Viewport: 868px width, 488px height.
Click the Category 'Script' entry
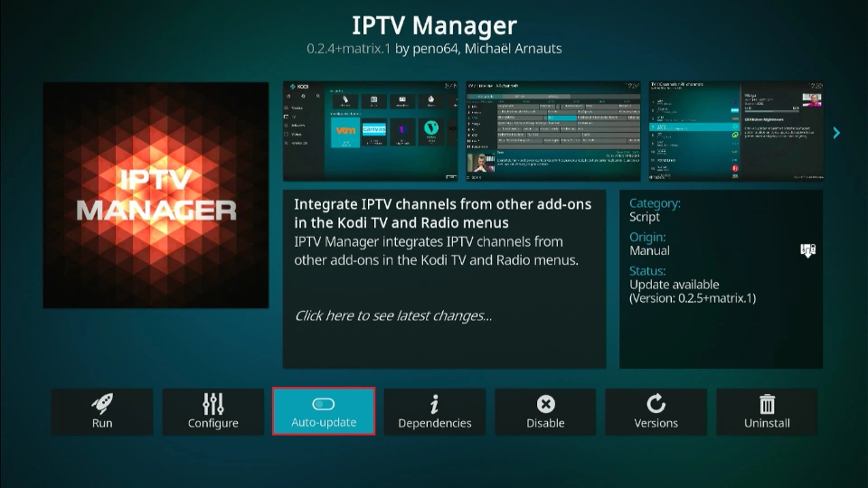645,217
